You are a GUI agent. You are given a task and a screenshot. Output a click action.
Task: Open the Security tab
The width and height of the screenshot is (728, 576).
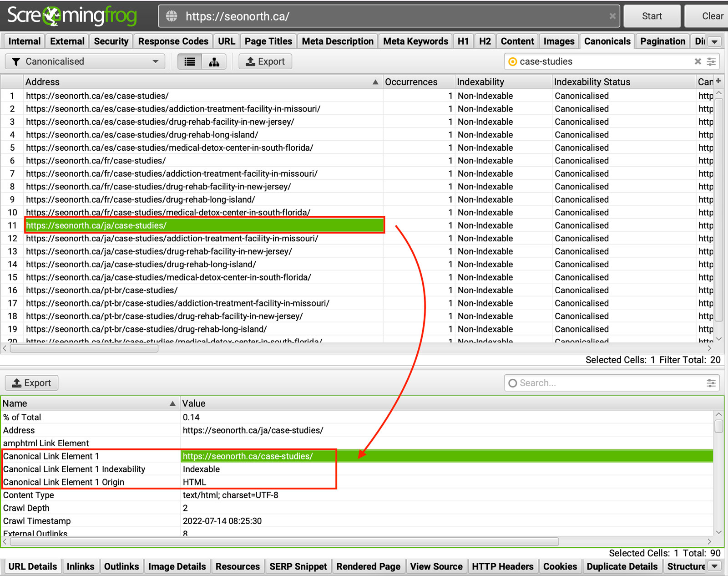click(111, 41)
